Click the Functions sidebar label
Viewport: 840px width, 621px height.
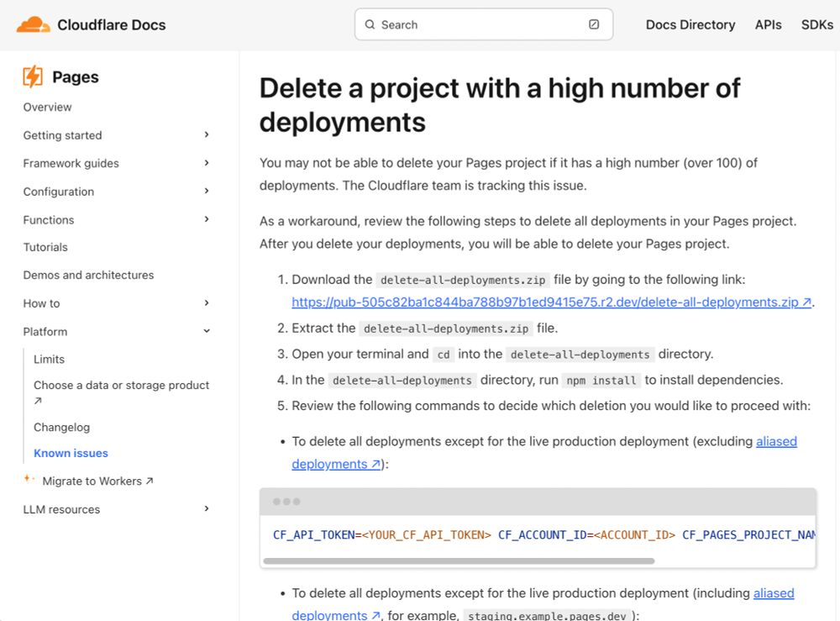click(x=48, y=219)
